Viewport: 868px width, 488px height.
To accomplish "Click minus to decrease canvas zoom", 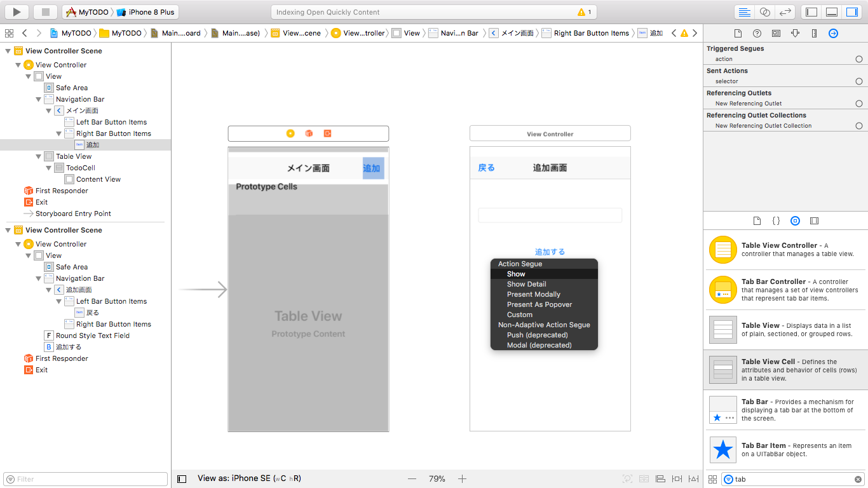I will pos(412,478).
